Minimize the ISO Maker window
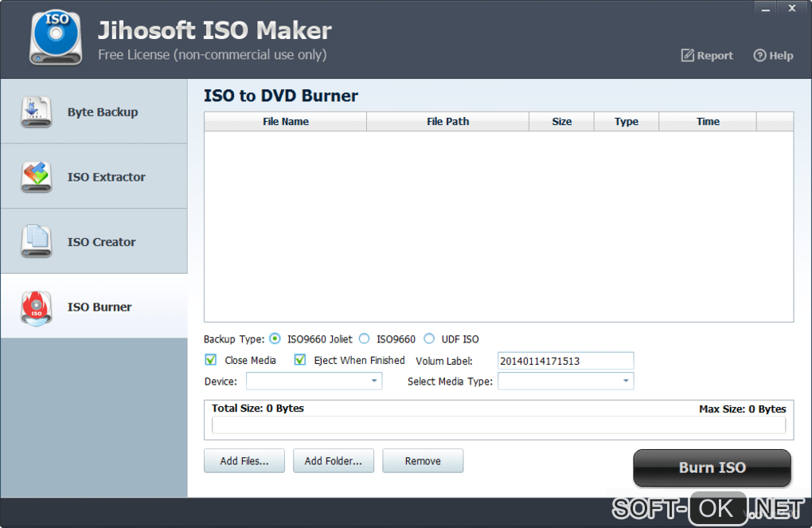 765,9
